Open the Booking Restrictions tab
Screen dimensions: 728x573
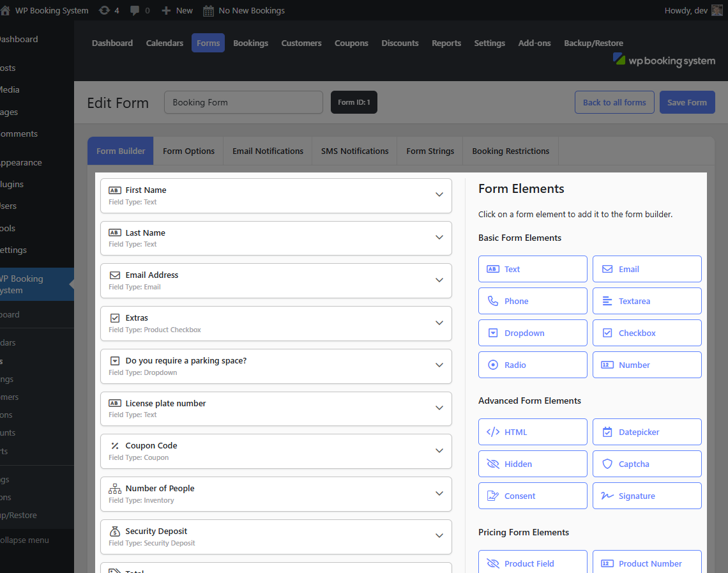511,151
